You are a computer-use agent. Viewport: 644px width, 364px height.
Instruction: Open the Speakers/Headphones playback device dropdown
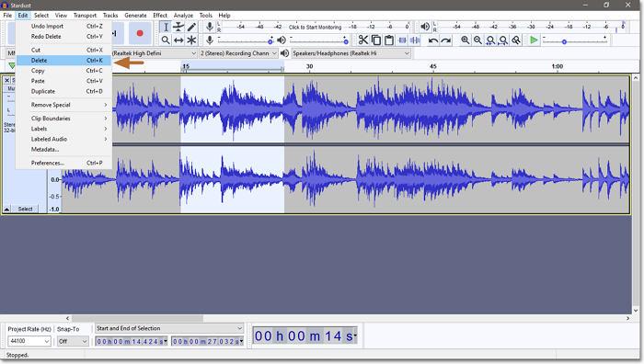pos(351,53)
